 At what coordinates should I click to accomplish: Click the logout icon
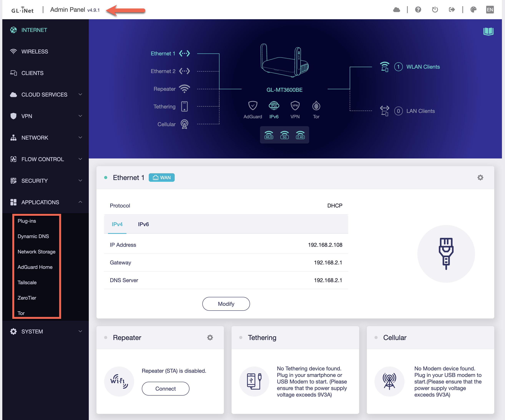click(452, 10)
